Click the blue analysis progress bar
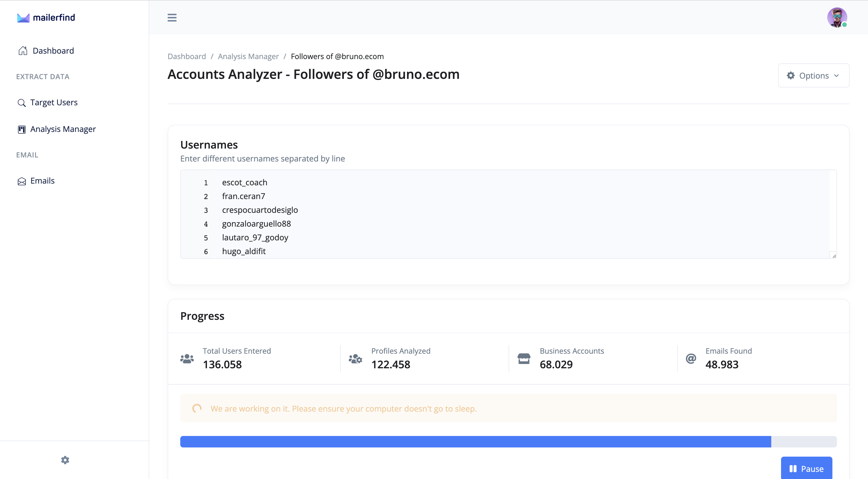868x479 pixels. [x=475, y=441]
